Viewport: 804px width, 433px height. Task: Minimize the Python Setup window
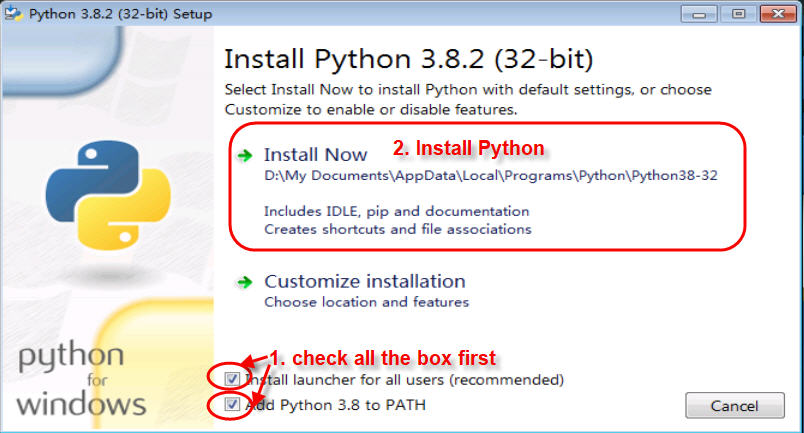[698, 14]
